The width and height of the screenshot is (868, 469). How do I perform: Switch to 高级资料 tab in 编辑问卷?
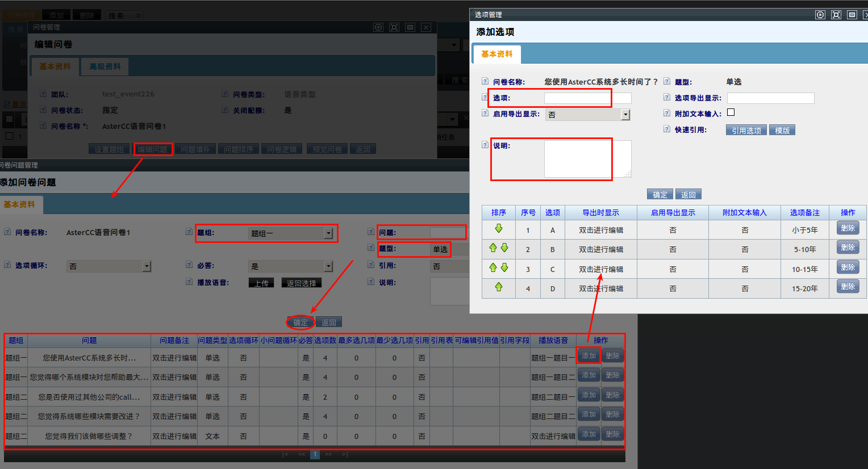coord(105,66)
